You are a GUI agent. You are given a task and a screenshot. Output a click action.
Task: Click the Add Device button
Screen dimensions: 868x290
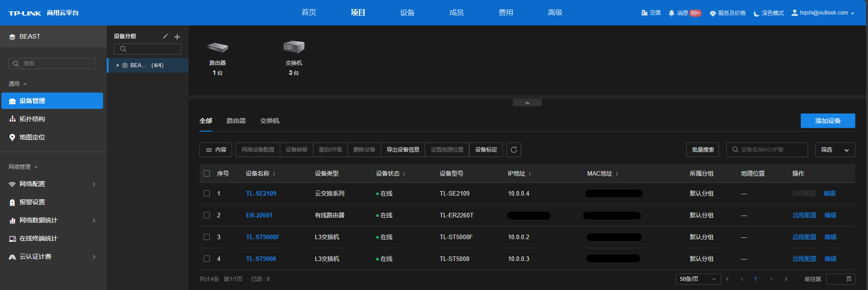[x=828, y=121]
